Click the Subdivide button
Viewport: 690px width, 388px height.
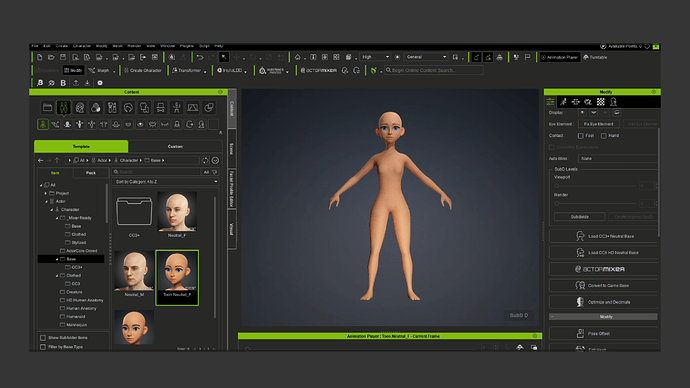(580, 217)
